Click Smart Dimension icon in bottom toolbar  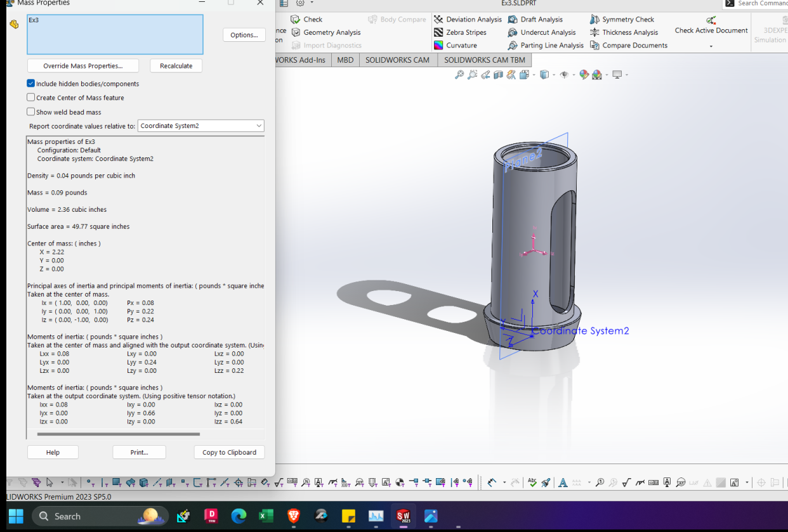[492, 483]
